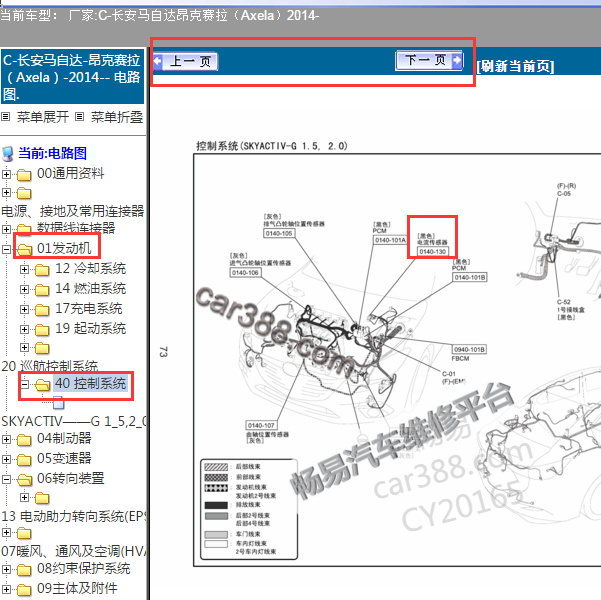This screenshot has width=601, height=600.
Task: Expand the 05变速器 node
Action: pyautogui.click(x=6, y=459)
